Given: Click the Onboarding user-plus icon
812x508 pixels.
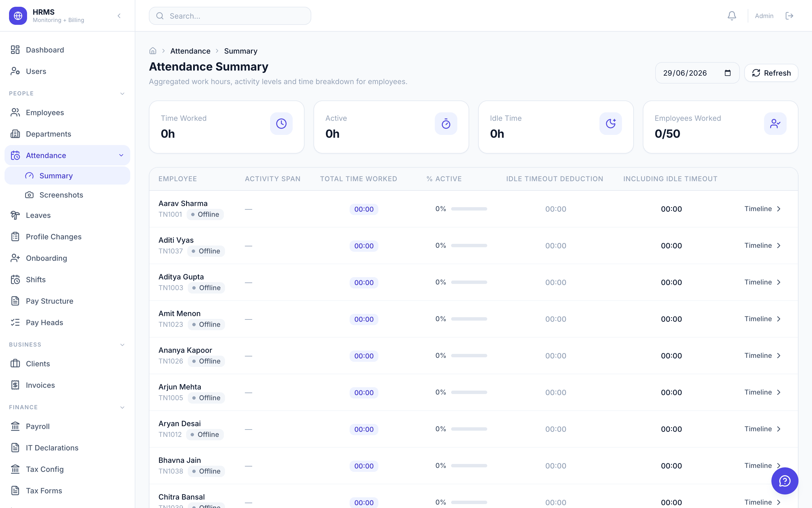Looking at the screenshot, I should click(x=15, y=258).
